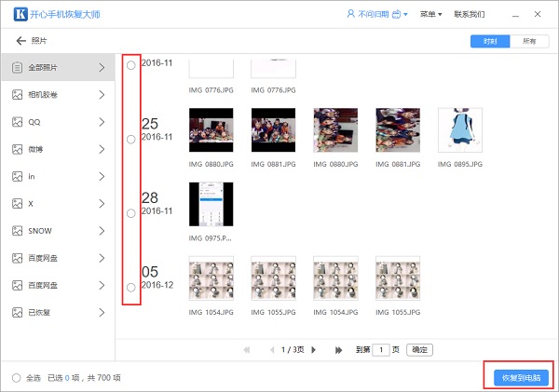Select the date group 28 2016-11 radio
The height and width of the screenshot is (392, 559).
tap(130, 213)
